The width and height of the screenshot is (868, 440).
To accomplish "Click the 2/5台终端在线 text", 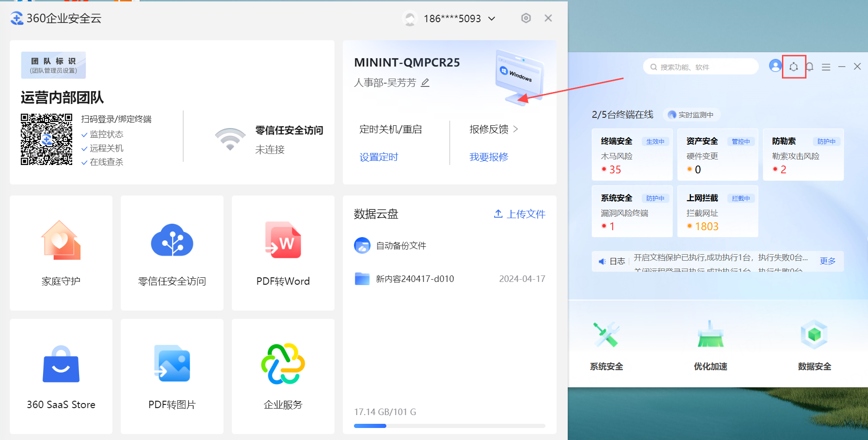I will 622,115.
